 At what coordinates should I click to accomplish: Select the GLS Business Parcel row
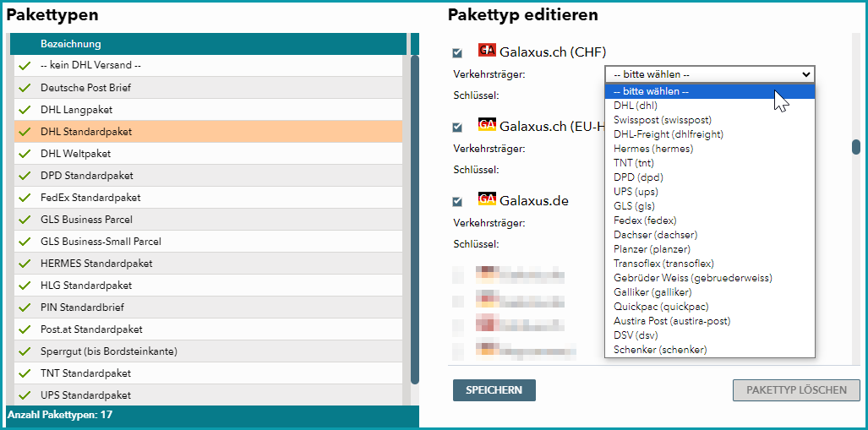click(x=208, y=220)
